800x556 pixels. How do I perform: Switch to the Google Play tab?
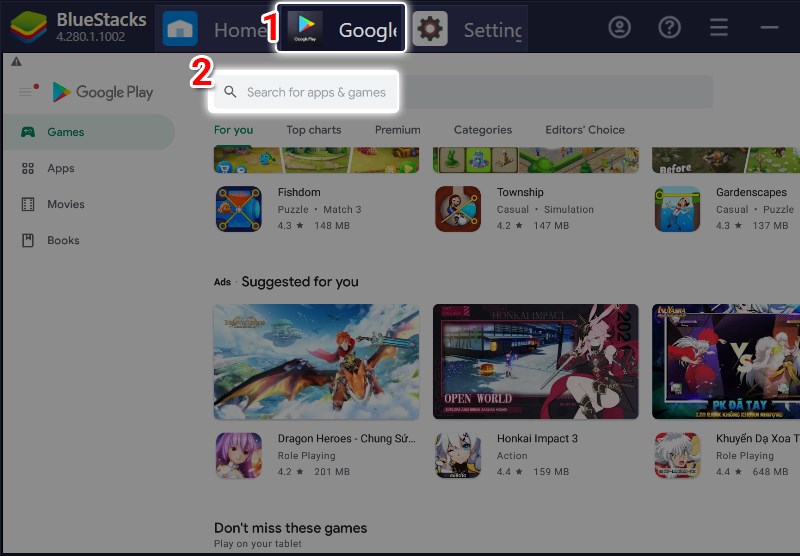341,28
